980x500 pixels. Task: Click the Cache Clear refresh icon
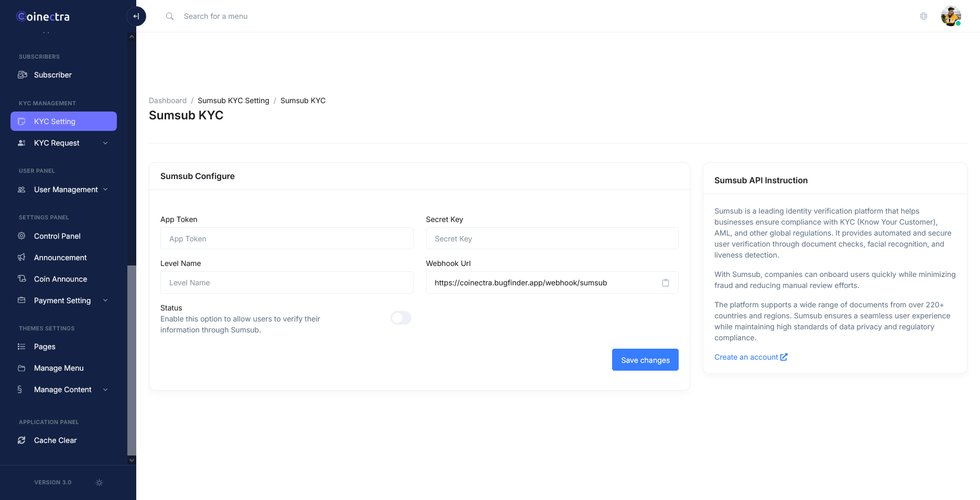tap(21, 440)
